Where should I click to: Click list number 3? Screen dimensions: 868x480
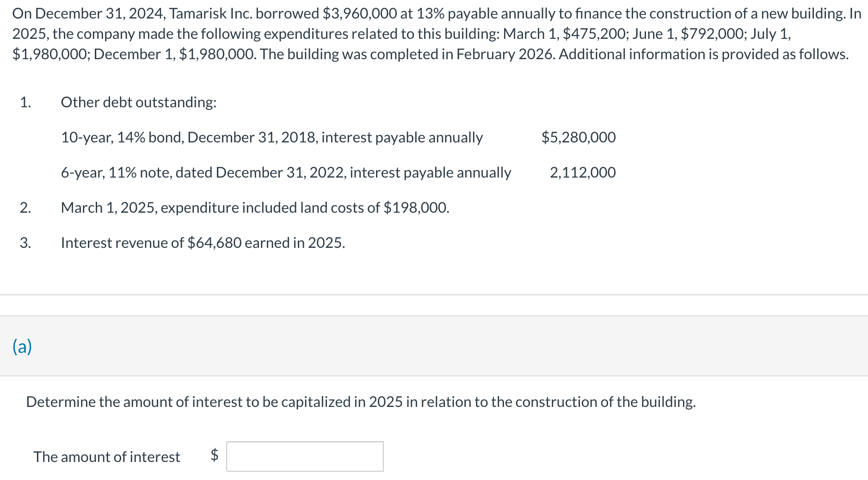[x=25, y=243]
